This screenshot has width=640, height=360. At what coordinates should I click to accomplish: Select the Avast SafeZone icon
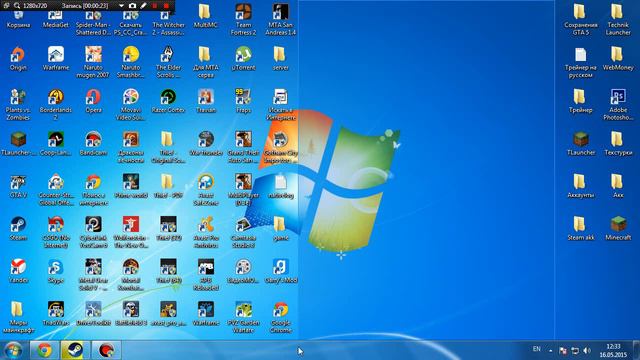[206, 190]
